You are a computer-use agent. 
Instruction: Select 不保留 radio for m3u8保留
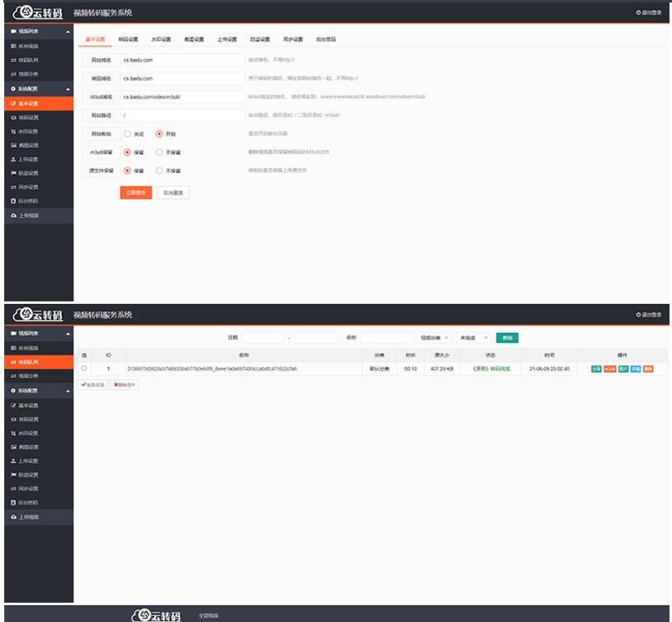pyautogui.click(x=159, y=152)
